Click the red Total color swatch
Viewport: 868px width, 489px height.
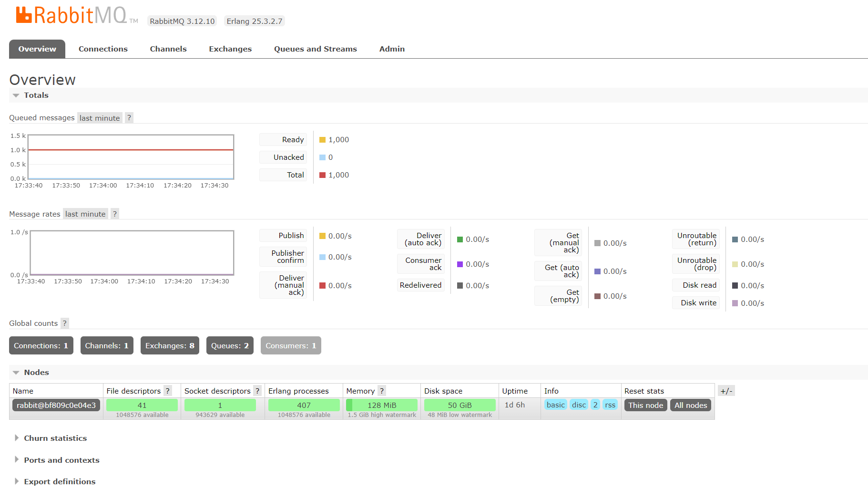click(x=322, y=175)
